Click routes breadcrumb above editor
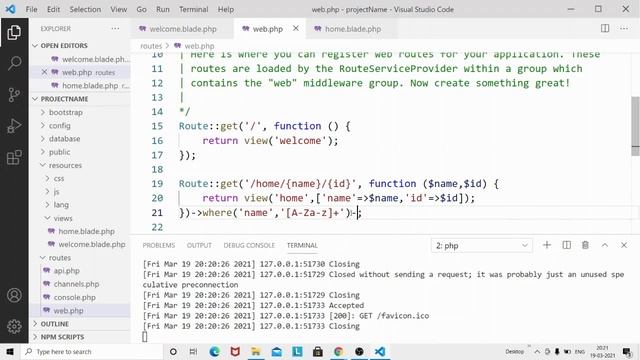Viewport: 640px width, 360px height. [151, 46]
